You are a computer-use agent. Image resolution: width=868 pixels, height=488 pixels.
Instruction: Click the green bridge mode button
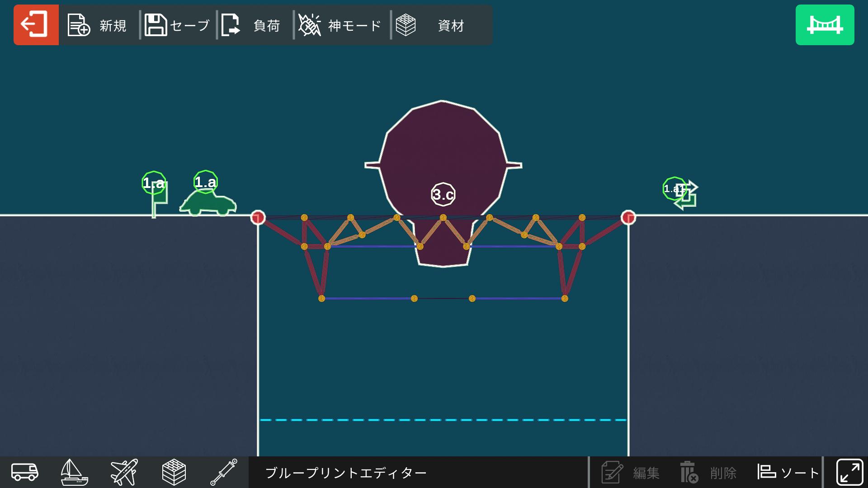pyautogui.click(x=825, y=25)
